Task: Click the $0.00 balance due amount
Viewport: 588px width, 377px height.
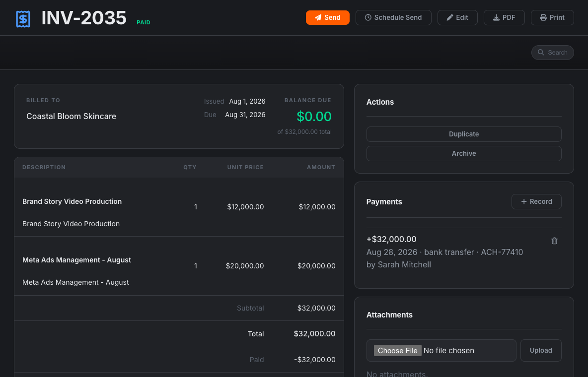Action: click(x=314, y=117)
